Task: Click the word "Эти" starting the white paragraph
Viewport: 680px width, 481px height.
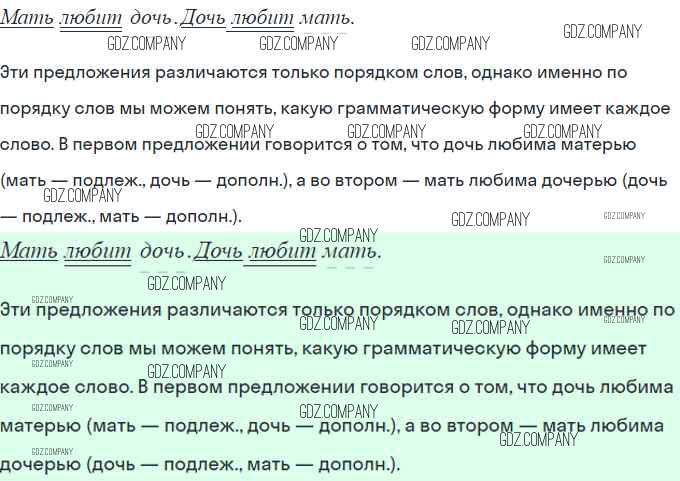Action: (15, 72)
